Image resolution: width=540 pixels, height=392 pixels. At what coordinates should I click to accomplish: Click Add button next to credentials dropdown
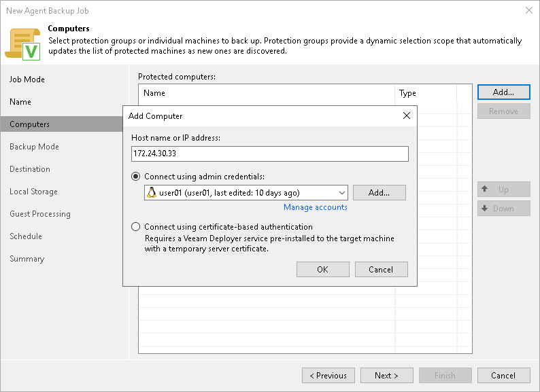pyautogui.click(x=379, y=193)
